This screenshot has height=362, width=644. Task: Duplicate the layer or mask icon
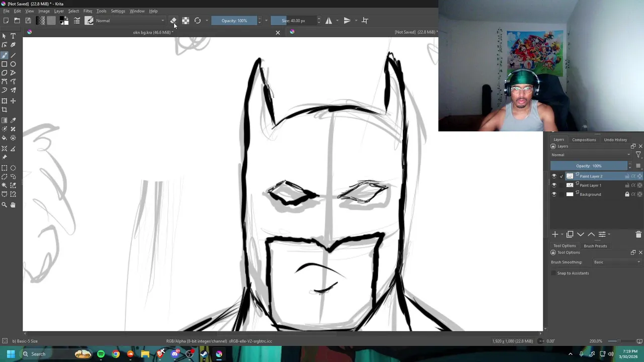click(x=570, y=234)
